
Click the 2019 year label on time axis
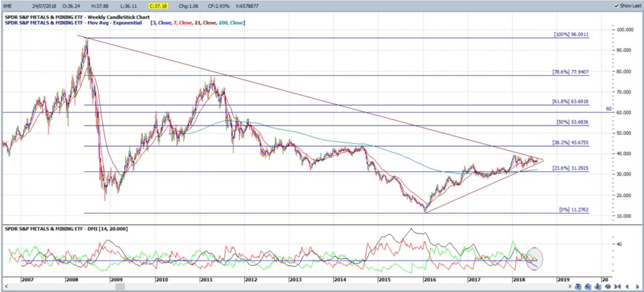coord(563,279)
